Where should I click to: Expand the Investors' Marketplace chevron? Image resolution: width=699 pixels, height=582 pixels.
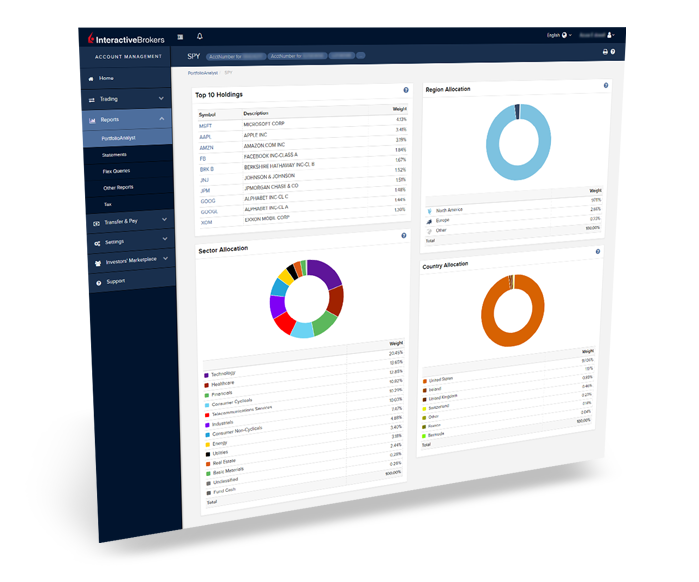click(x=165, y=258)
